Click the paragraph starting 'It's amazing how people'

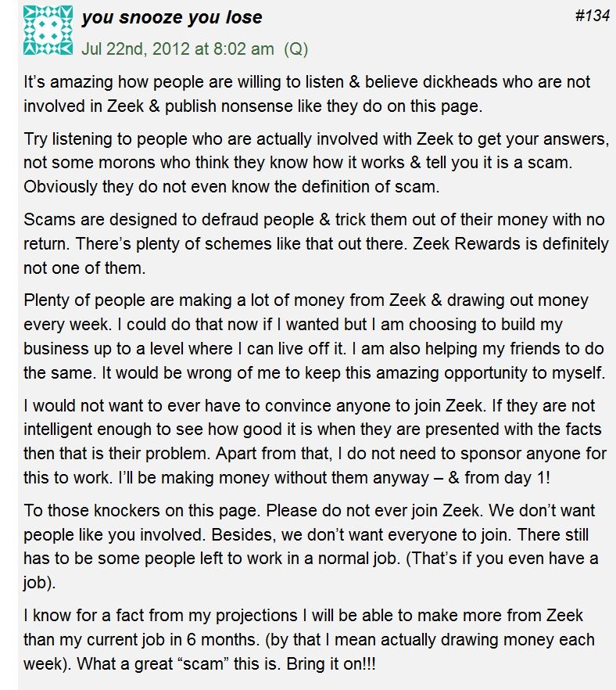click(x=307, y=94)
